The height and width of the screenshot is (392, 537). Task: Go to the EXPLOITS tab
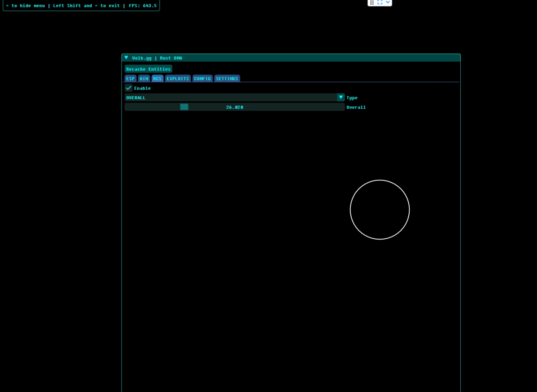coord(178,78)
